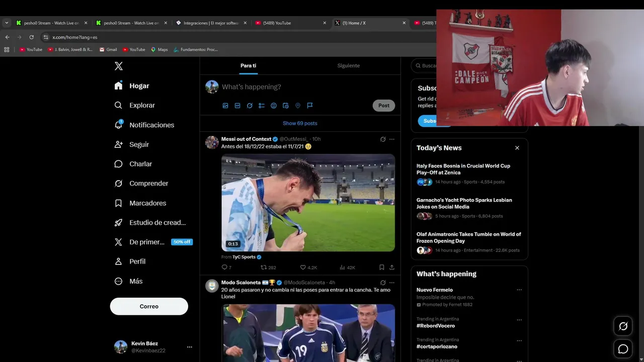Reload the page in browser
This screenshot has height=362, width=644.
(31, 37)
